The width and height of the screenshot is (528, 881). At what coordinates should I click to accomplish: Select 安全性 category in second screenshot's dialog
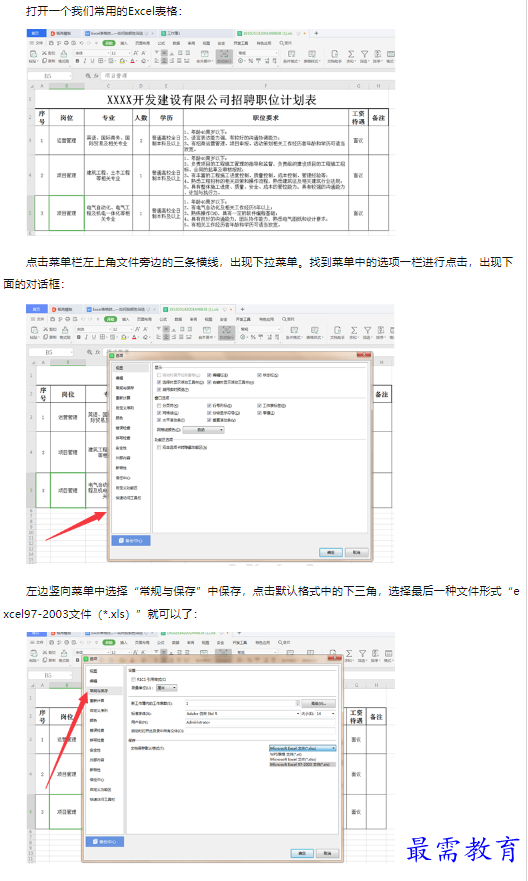(x=121, y=448)
